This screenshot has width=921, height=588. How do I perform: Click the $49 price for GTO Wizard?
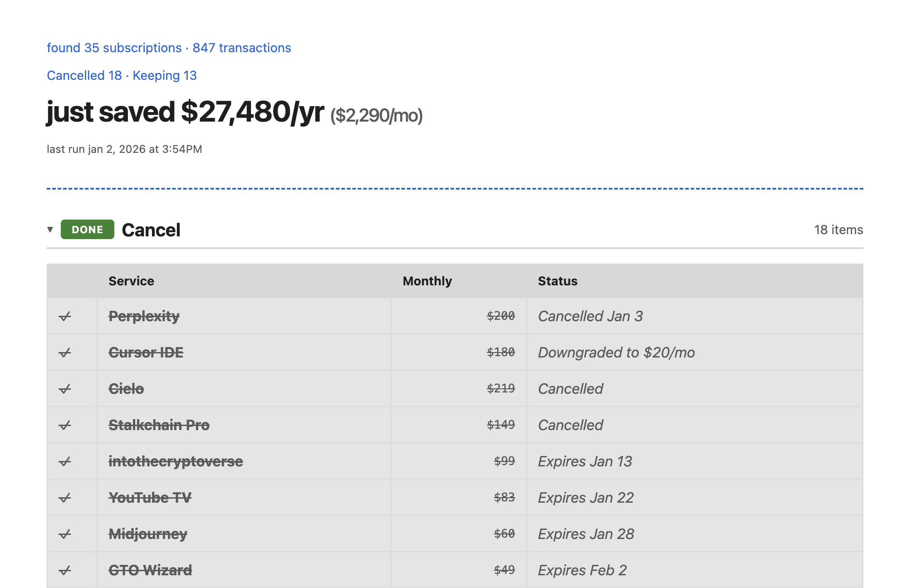[x=505, y=570]
